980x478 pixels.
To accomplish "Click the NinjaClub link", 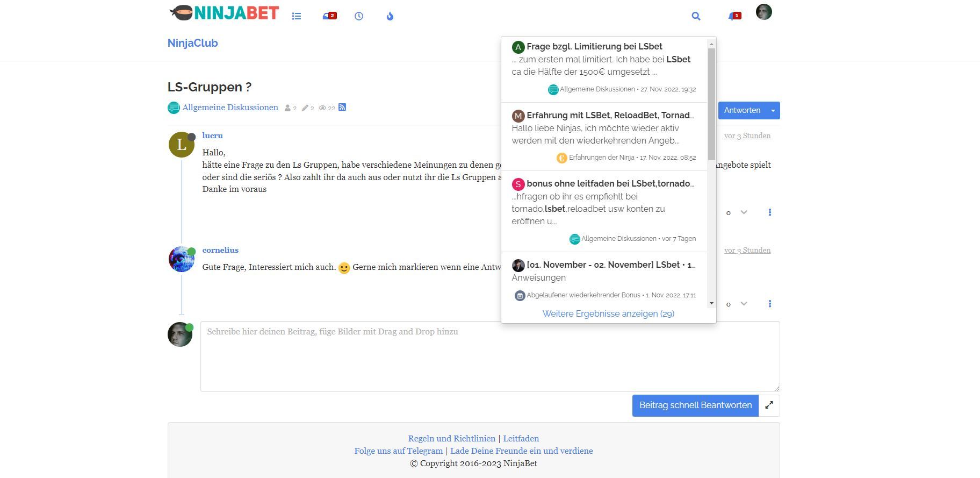I will tap(192, 43).
